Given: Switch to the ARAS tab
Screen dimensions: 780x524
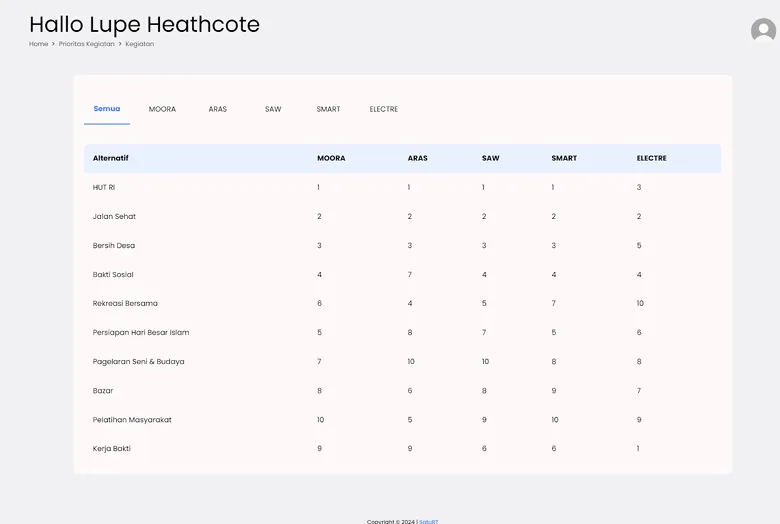Looking at the screenshot, I should point(218,109).
